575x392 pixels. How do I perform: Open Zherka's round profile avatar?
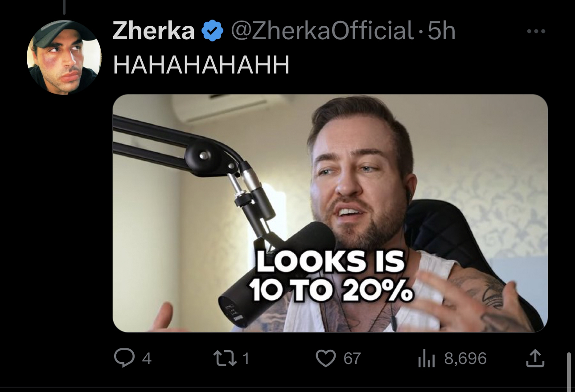click(63, 57)
